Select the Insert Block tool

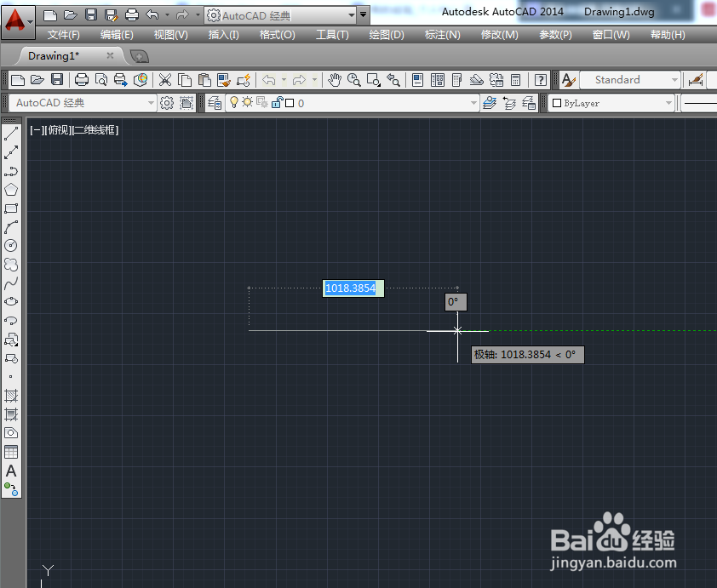click(x=11, y=340)
